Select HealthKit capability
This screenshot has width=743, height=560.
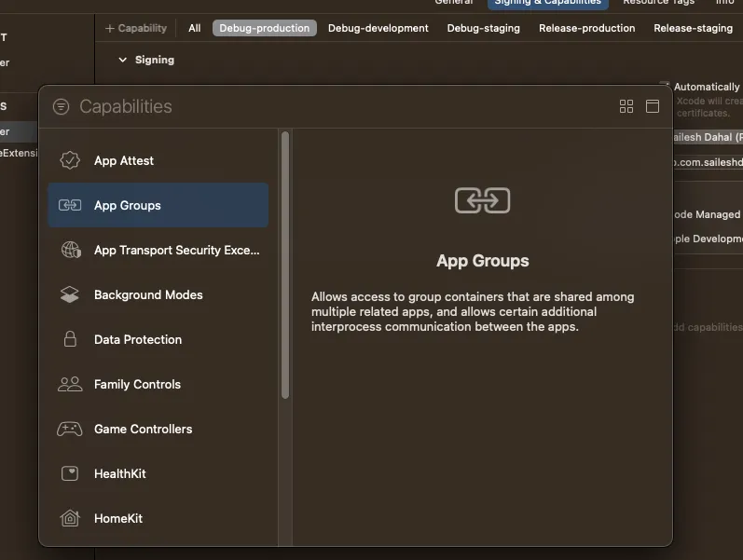[x=158, y=473]
